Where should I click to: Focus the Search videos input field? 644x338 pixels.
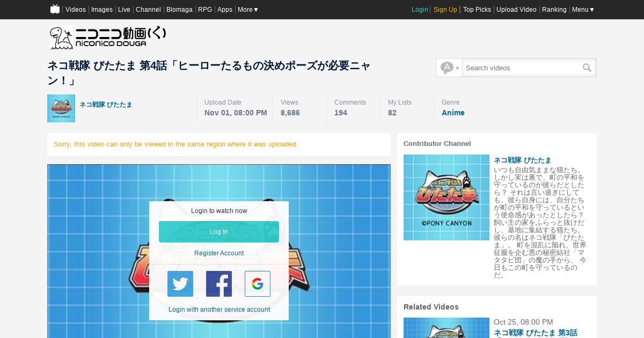(x=521, y=68)
